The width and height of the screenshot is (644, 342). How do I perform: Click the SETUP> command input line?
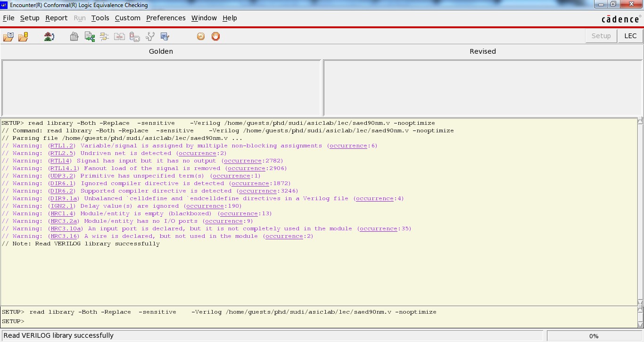tap(319, 321)
